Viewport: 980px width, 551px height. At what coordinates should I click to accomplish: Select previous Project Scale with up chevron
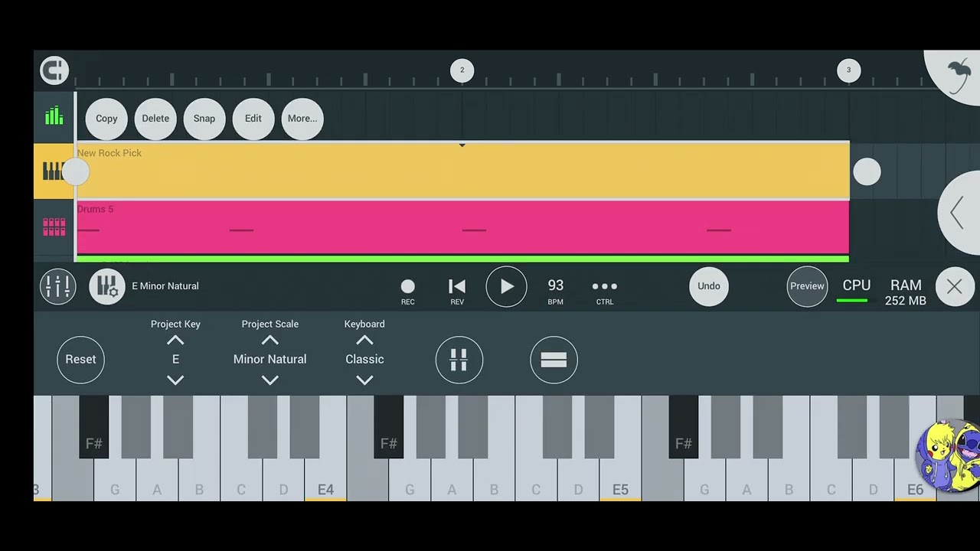pyautogui.click(x=269, y=341)
